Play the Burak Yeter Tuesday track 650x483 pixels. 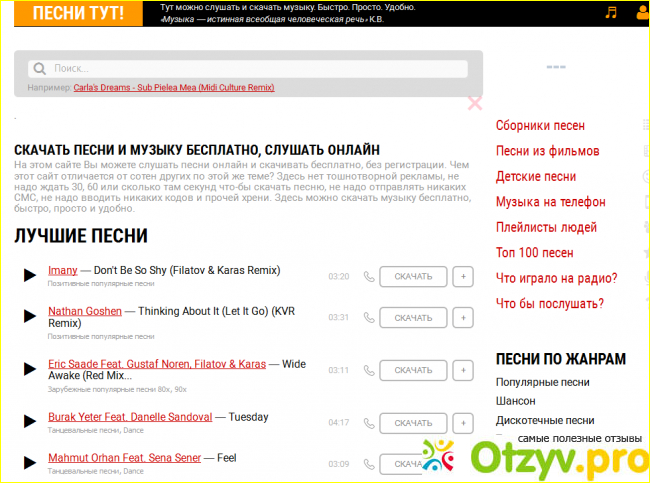pyautogui.click(x=30, y=421)
